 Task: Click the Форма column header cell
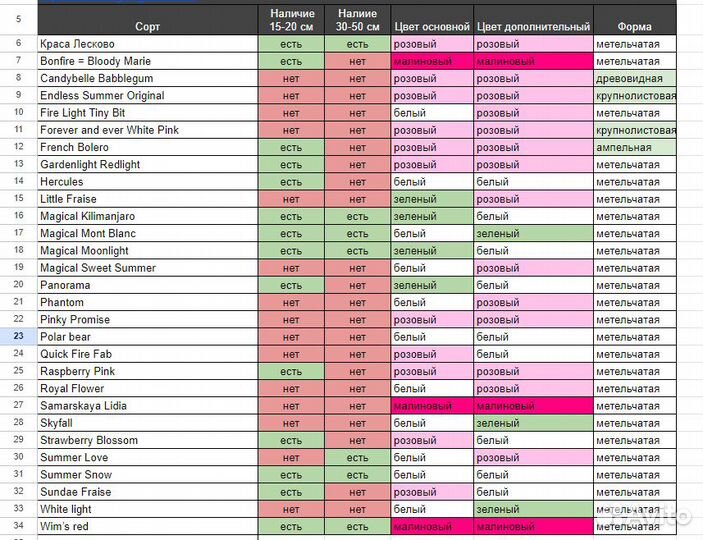coord(635,27)
